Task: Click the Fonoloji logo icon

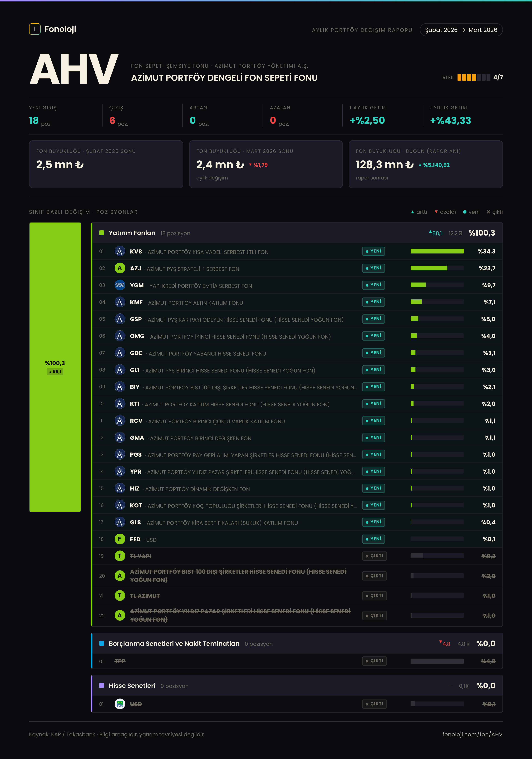Action: pyautogui.click(x=35, y=29)
